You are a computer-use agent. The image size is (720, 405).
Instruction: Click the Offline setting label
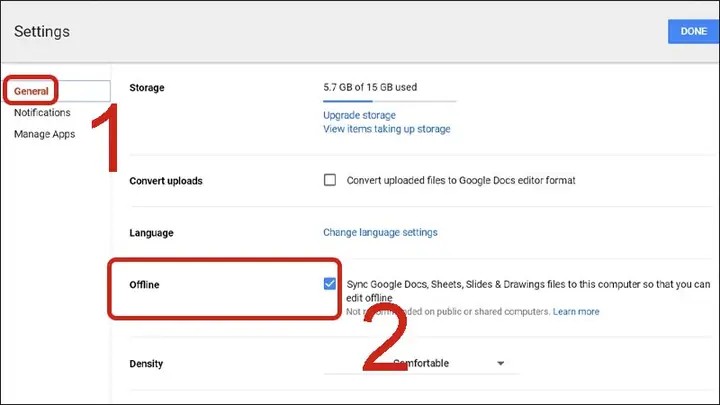(x=144, y=285)
